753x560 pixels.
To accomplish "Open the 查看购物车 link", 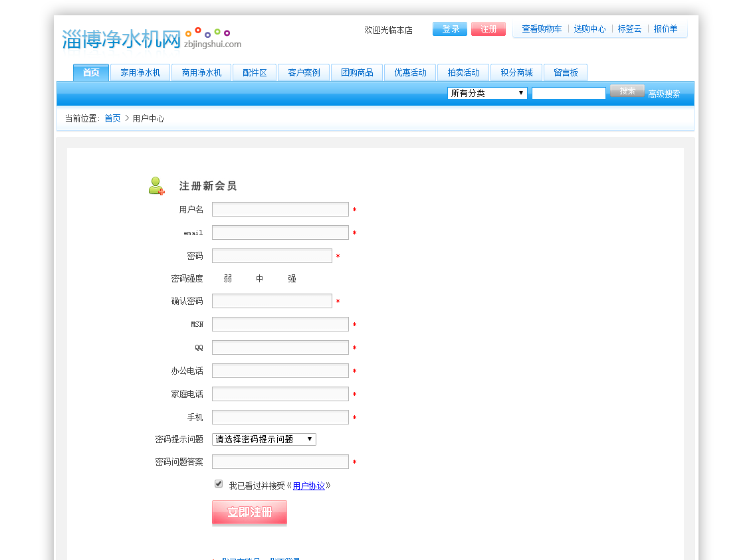I will tap(542, 29).
